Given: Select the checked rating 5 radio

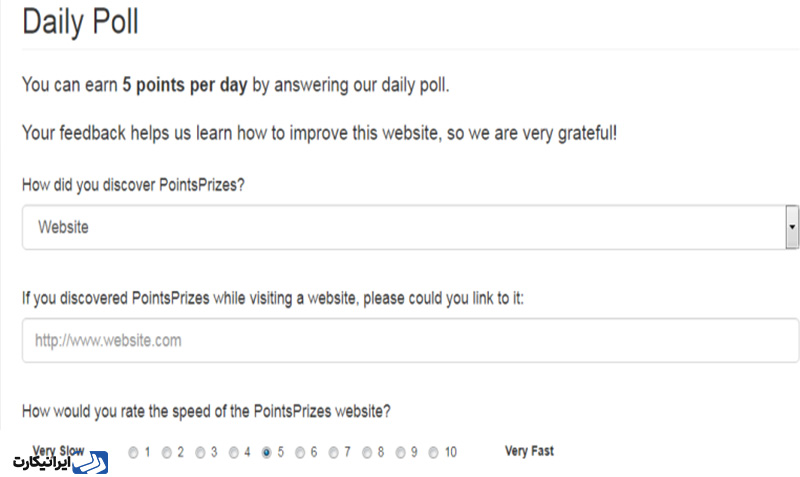Looking at the screenshot, I should 266,453.
